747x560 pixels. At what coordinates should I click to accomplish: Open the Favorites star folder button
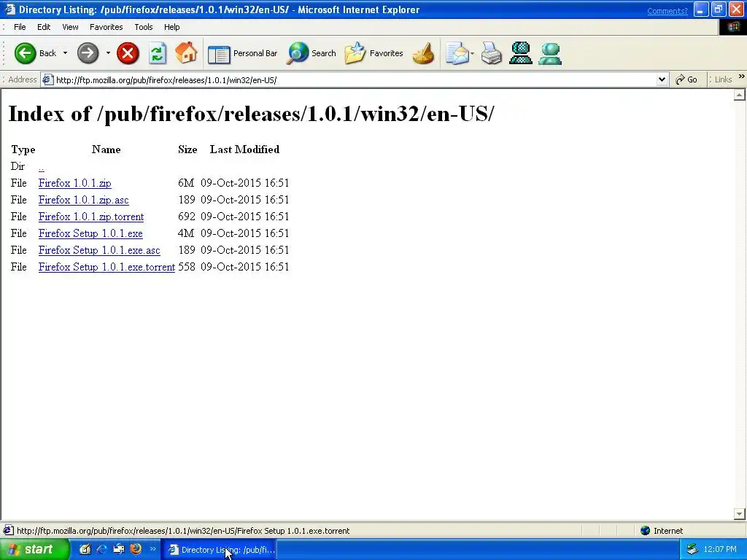pos(374,53)
